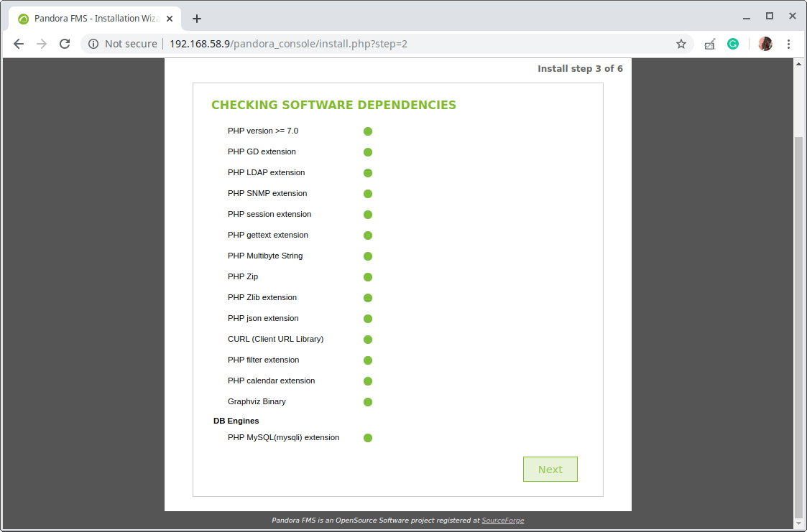
Task: Click the 'Checking Software Dependencies' heading
Action: tap(333, 105)
